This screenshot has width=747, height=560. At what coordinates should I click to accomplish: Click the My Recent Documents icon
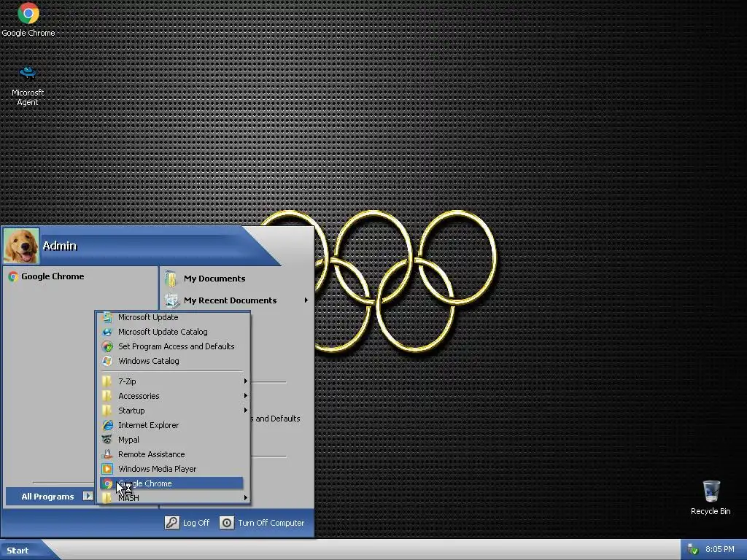(171, 300)
